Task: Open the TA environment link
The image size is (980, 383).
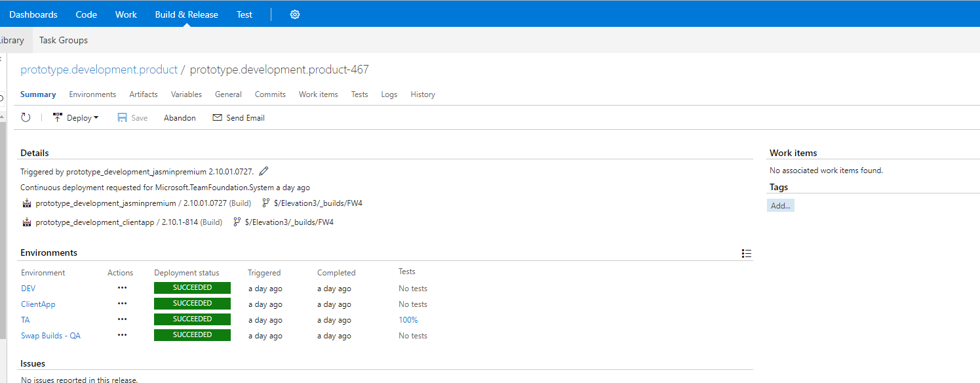Action: [x=26, y=320]
